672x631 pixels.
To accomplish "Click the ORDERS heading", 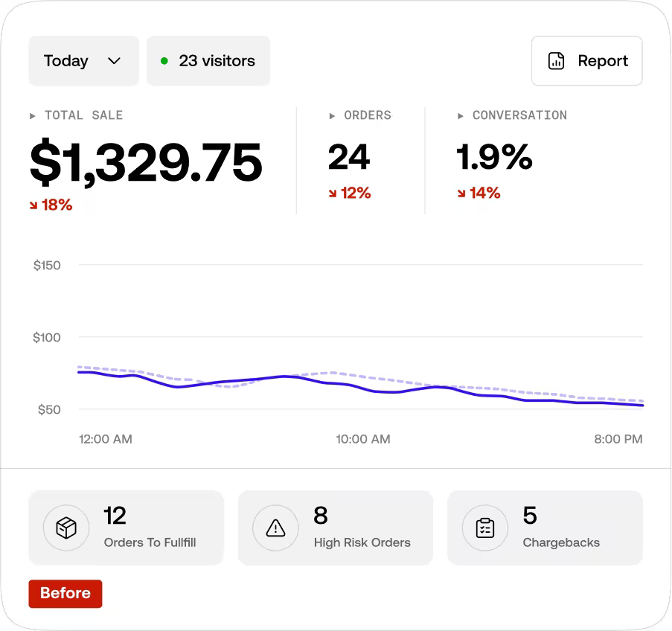I will [368, 115].
